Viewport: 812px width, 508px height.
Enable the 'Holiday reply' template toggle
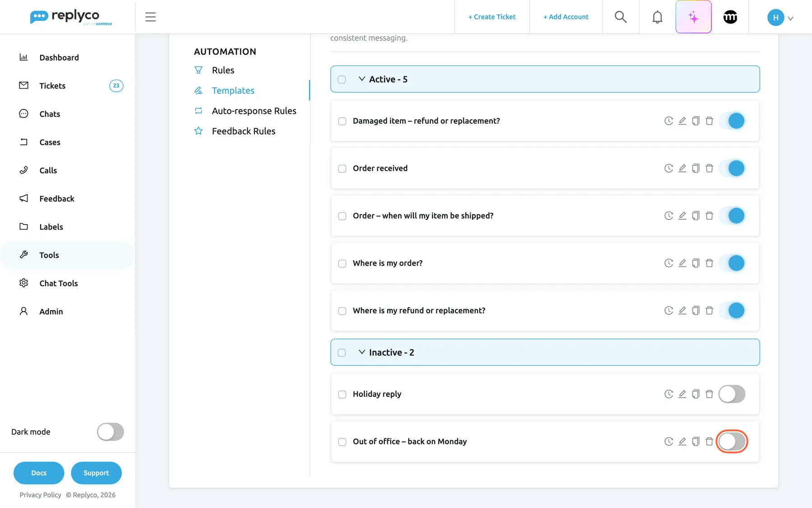click(x=732, y=394)
